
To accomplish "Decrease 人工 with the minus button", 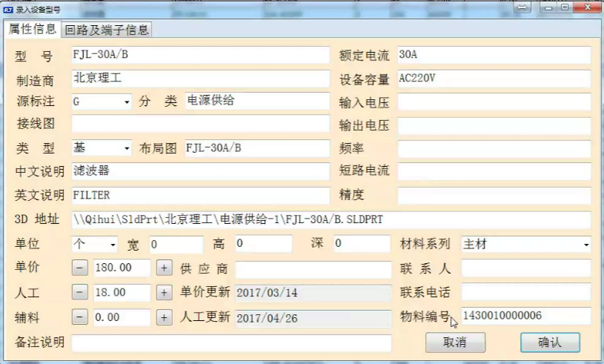I will [79, 293].
